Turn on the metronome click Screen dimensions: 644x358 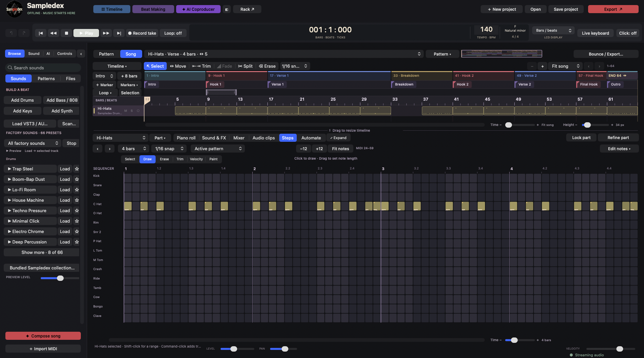pyautogui.click(x=627, y=33)
